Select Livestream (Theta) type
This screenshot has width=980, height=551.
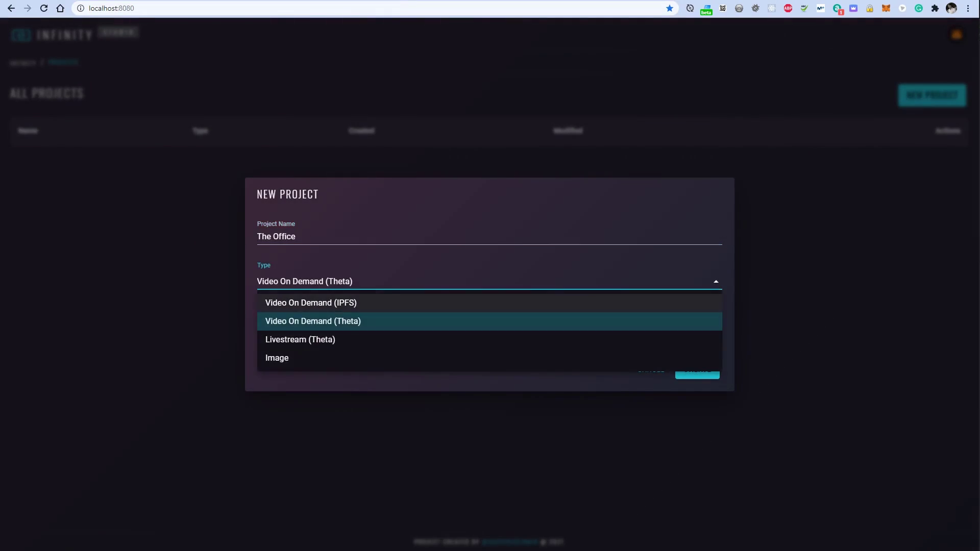(300, 340)
